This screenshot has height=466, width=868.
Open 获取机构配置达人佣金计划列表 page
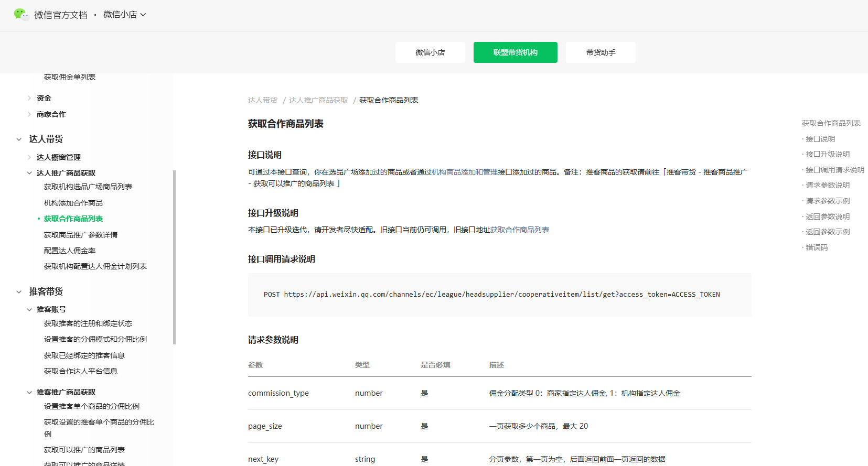coord(95,266)
